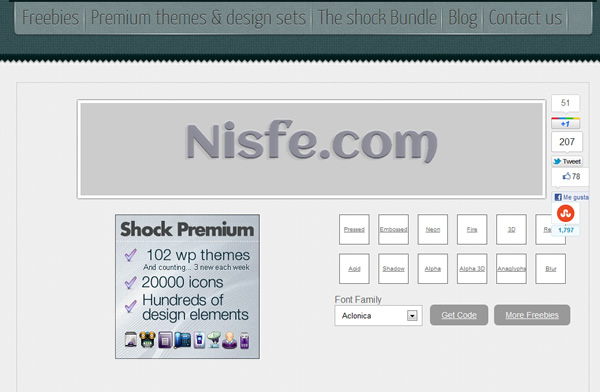The image size is (600, 392).
Task: Select the Neon text effect tile
Action: click(x=432, y=229)
